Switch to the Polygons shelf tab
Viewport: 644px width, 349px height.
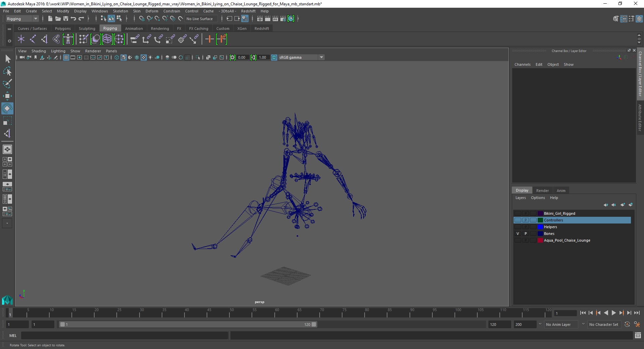click(63, 29)
